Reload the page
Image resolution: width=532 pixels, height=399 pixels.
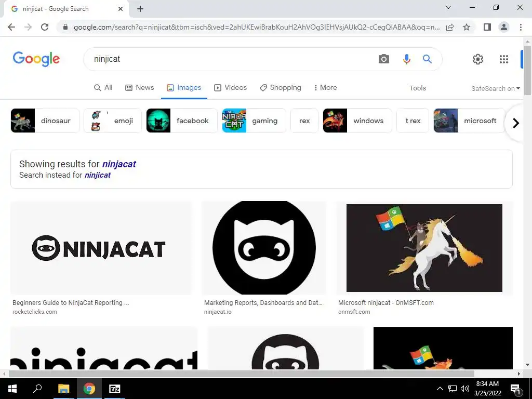(x=45, y=27)
